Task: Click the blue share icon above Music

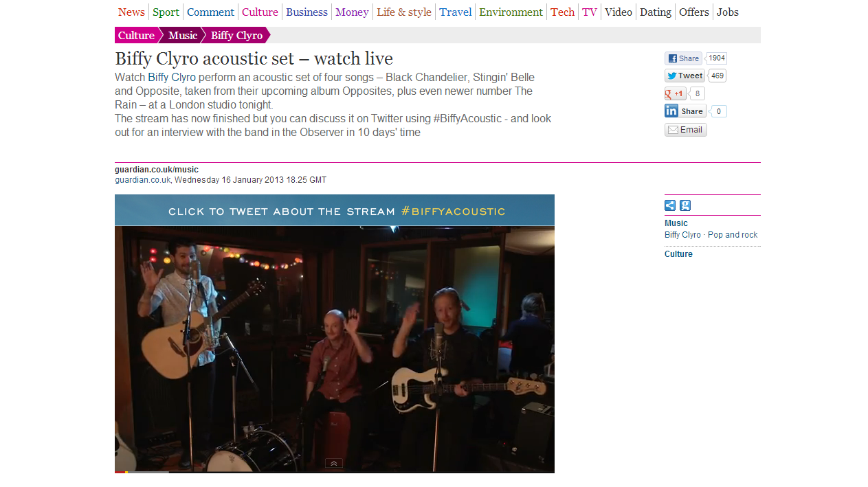Action: 670,205
